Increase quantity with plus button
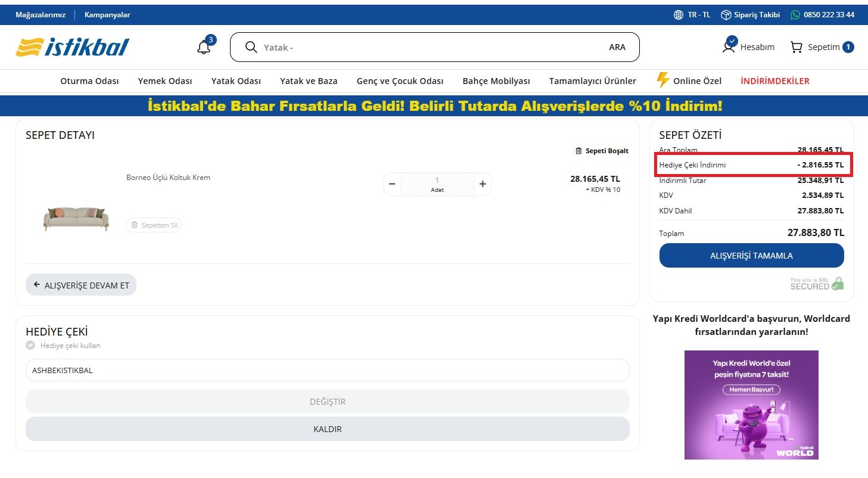The width and height of the screenshot is (868, 478). (483, 184)
